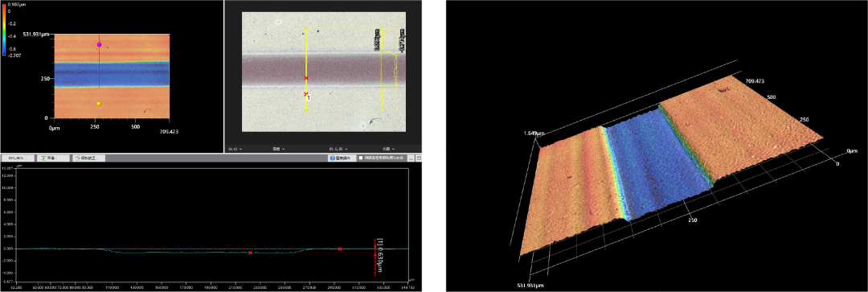Expand the second dropdown below the optical image
The width and height of the screenshot is (868, 292).
pos(278,149)
